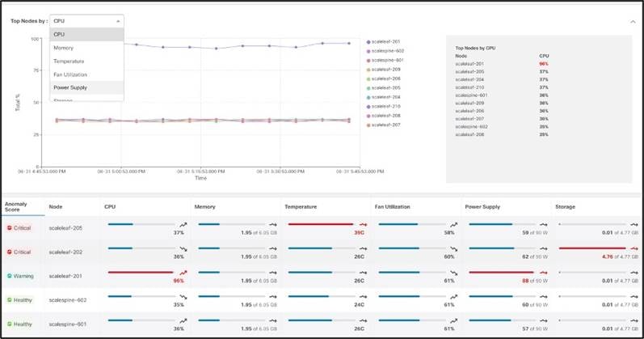Open scaleleaf-202 node in table
This screenshot has height=339, width=644.
click(x=65, y=252)
